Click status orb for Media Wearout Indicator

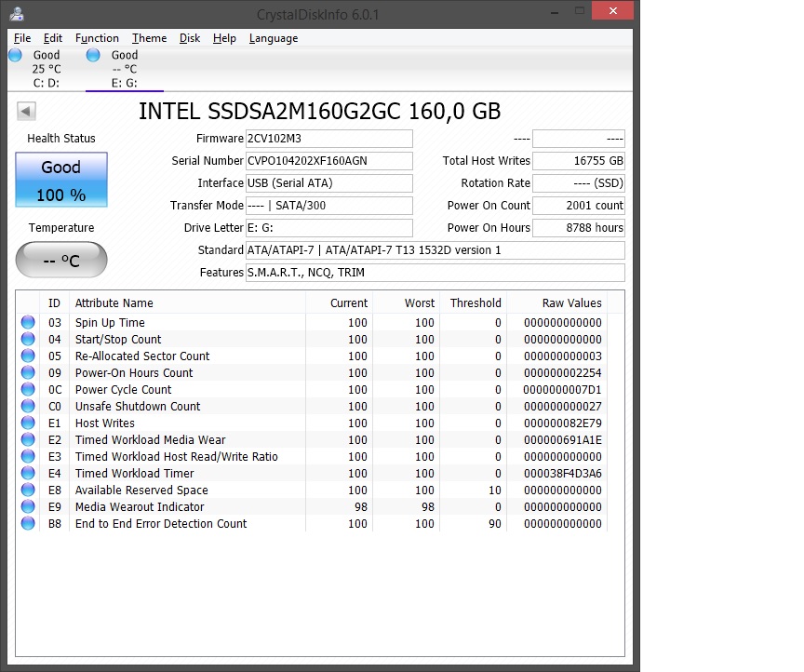click(28, 506)
